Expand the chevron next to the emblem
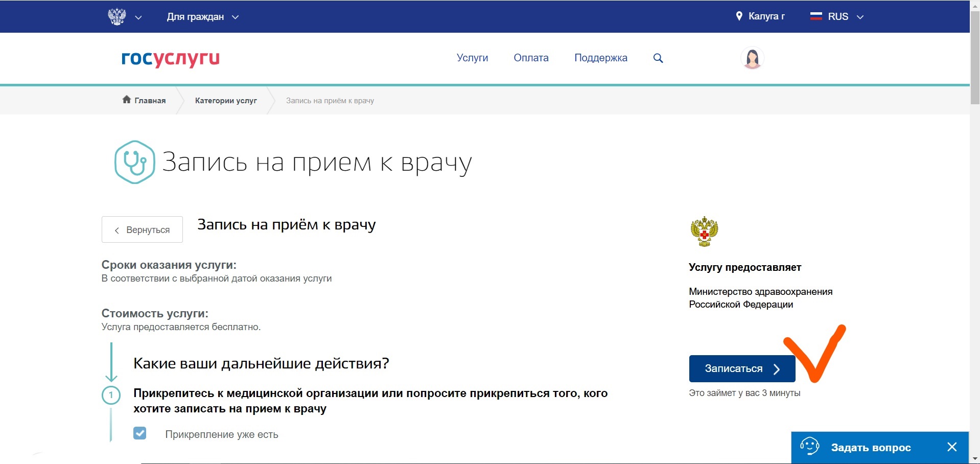Screen dimensions: 980x464 (138, 17)
